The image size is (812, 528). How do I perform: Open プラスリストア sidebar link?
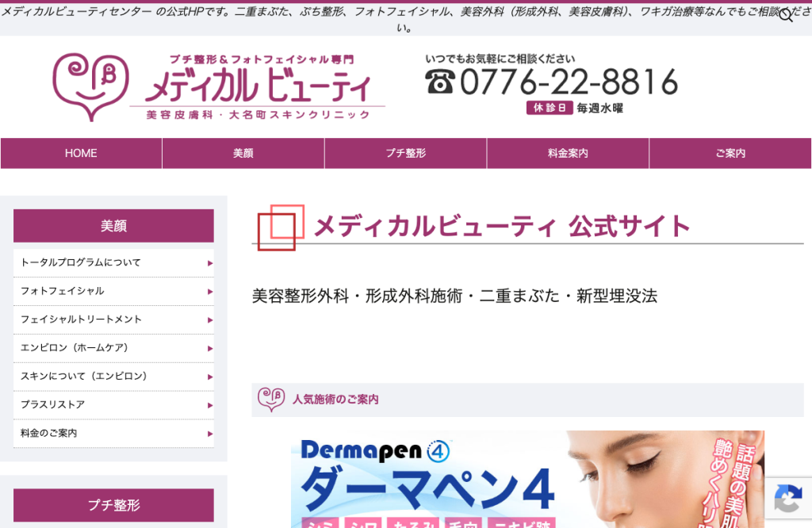[113, 405]
